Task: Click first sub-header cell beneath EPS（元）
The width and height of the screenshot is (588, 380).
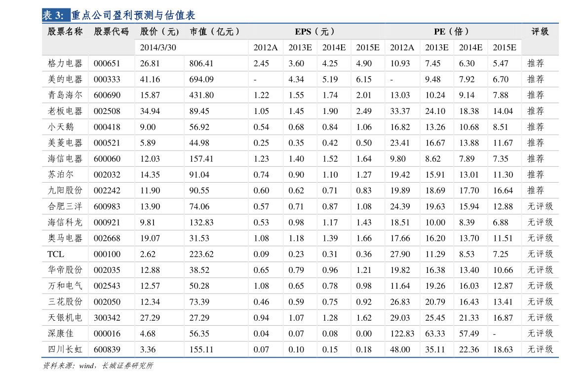Action: [x=266, y=47]
